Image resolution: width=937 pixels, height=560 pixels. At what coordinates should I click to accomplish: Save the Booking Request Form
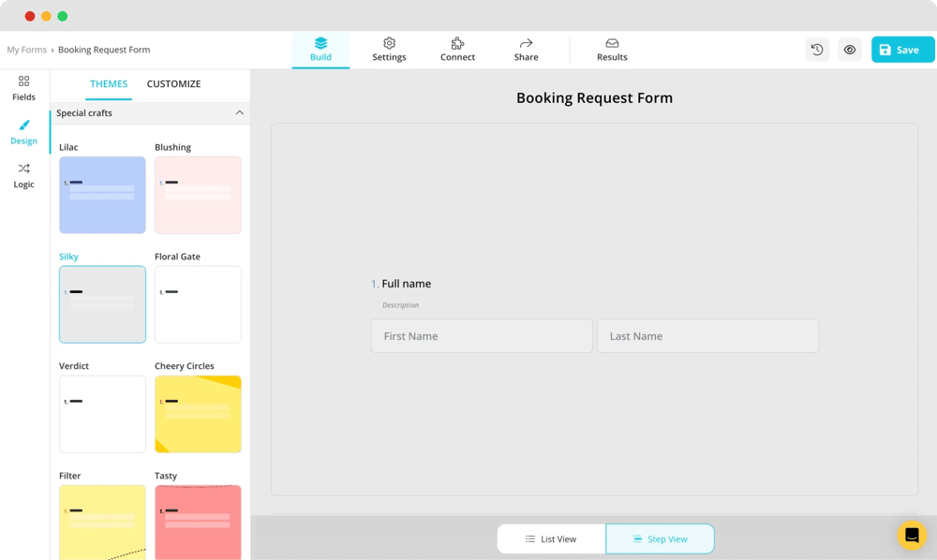tap(901, 49)
